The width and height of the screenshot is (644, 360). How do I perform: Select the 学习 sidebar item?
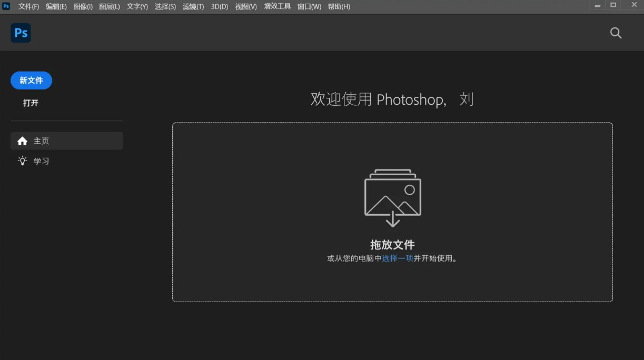[x=67, y=161]
